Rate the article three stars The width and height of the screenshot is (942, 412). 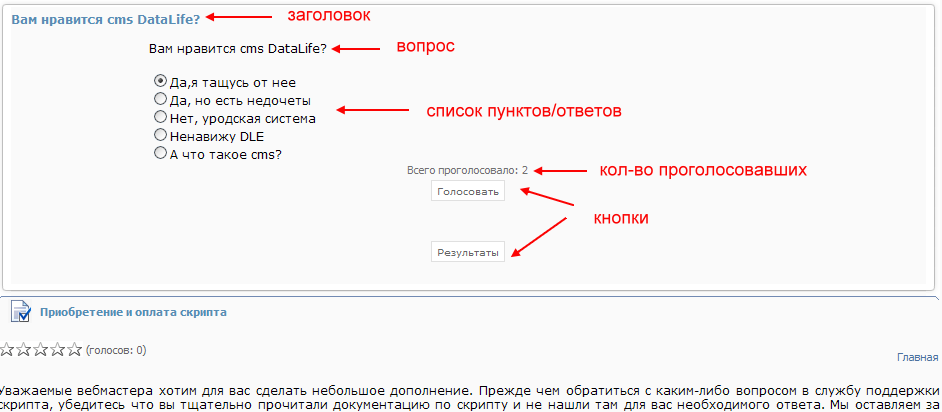tap(41, 350)
